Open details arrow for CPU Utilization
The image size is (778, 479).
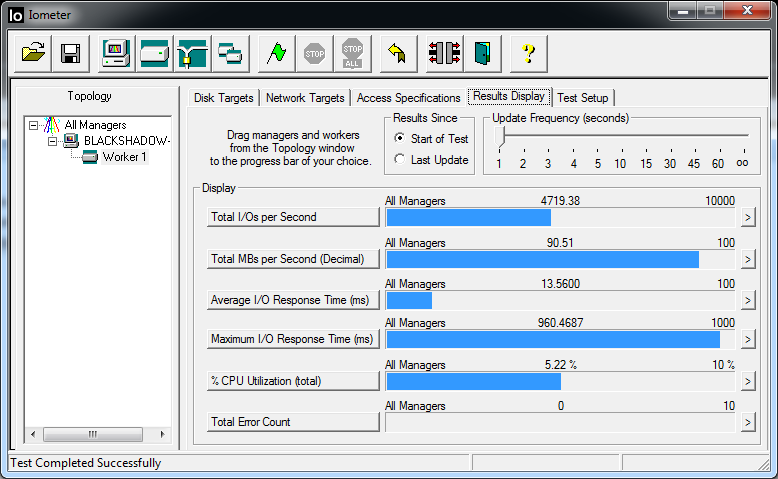(748, 381)
